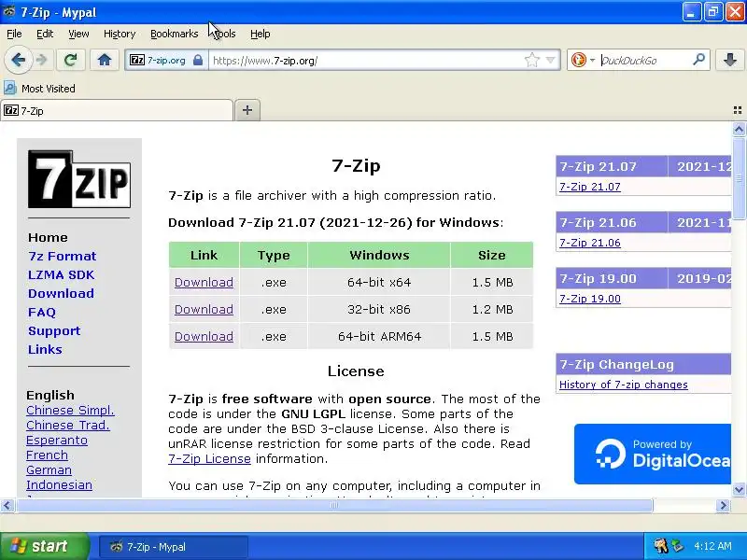Image resolution: width=747 pixels, height=560 pixels.
Task: Open the Downloads arrow button
Action: (x=730, y=60)
